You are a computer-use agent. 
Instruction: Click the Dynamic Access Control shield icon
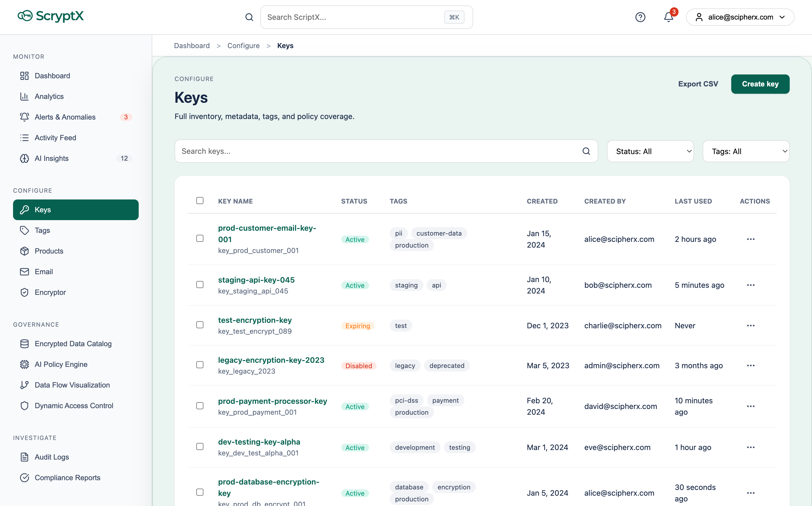pos(24,406)
